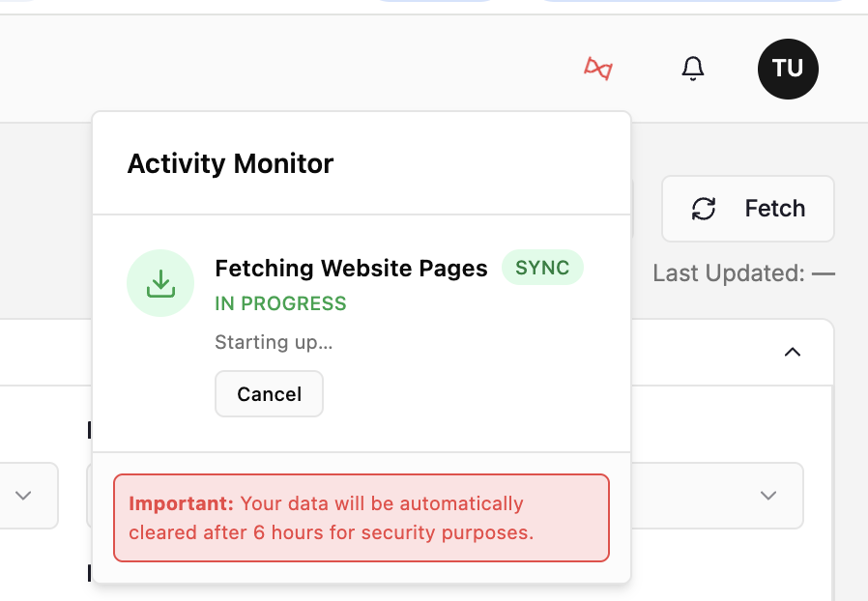Click the green download icon circle
The image size is (868, 601).
pyautogui.click(x=160, y=283)
